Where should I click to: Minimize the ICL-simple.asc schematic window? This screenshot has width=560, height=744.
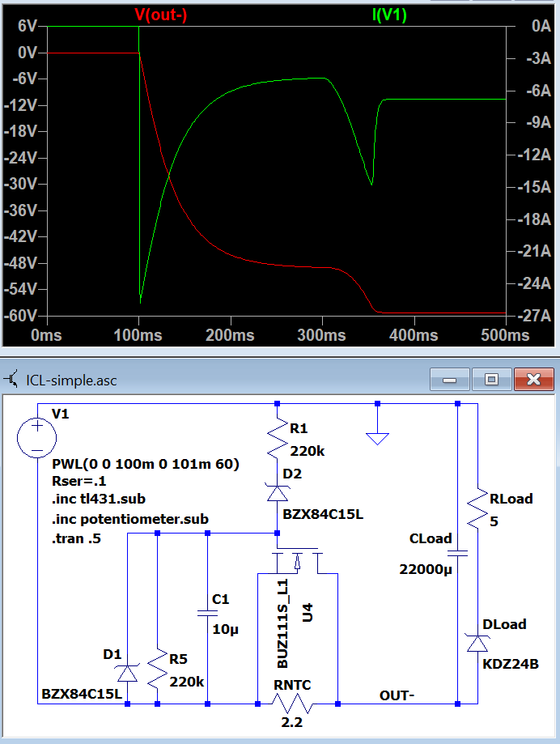449,380
